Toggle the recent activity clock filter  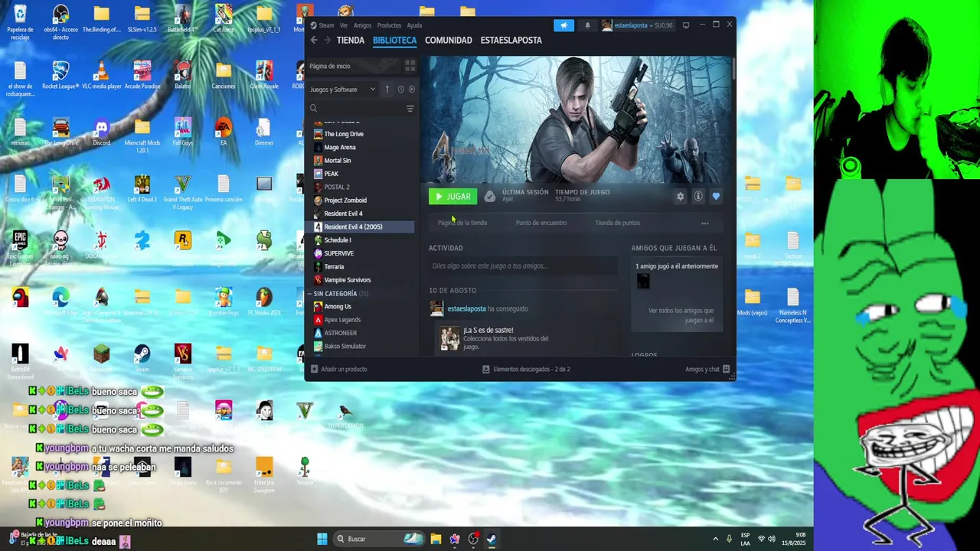pos(400,90)
